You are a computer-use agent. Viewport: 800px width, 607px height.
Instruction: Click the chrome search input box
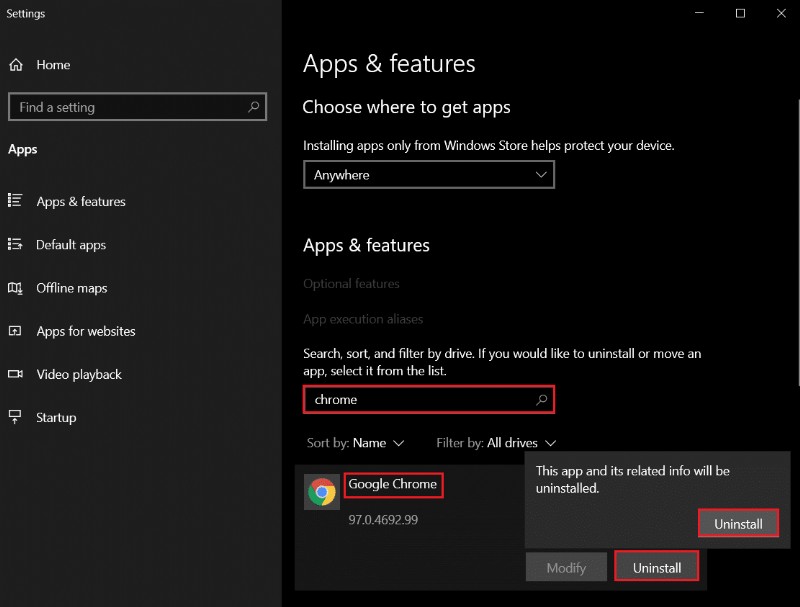[x=420, y=399]
